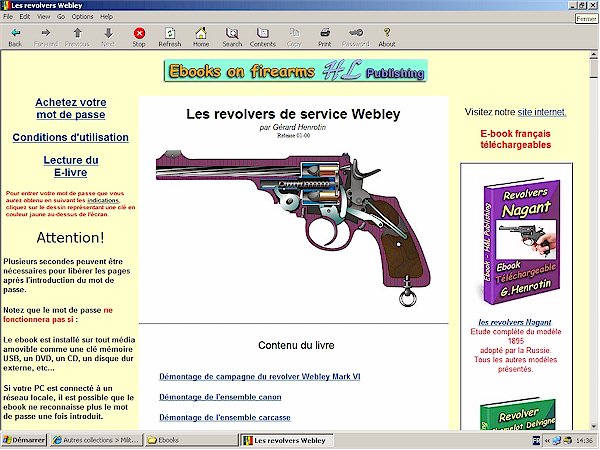Click the scrollbar down arrow

point(593,426)
